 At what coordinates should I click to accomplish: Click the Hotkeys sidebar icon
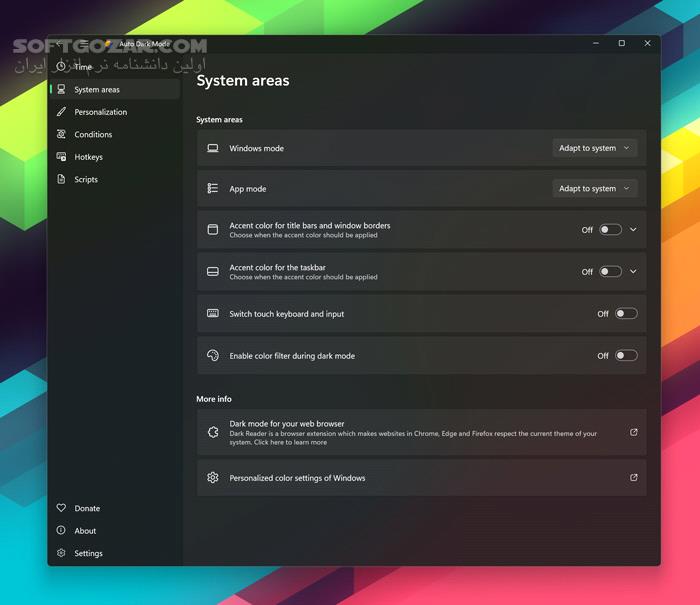pyautogui.click(x=61, y=157)
